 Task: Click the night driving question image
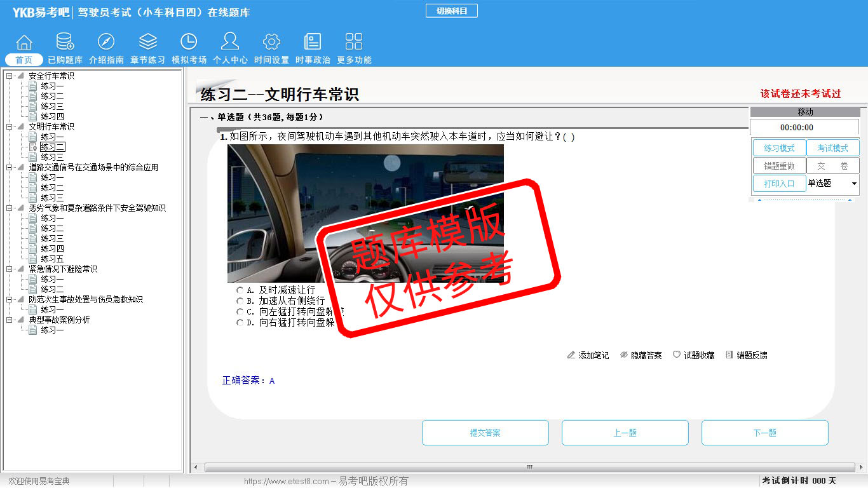pos(365,213)
